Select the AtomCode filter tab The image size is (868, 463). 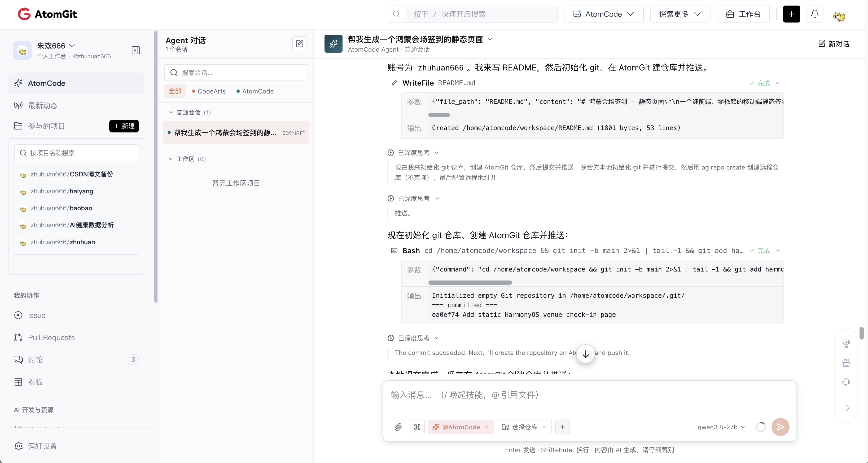255,91
